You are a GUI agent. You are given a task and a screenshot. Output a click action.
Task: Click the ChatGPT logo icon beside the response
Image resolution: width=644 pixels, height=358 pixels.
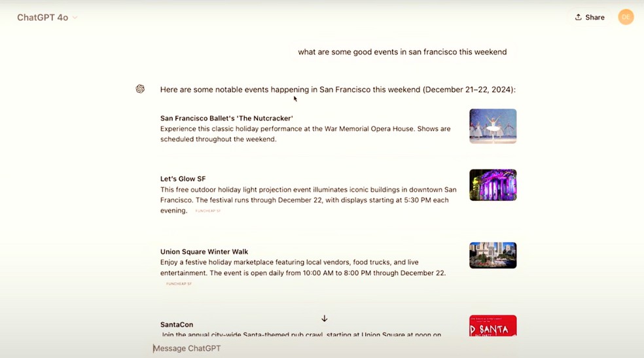point(140,89)
